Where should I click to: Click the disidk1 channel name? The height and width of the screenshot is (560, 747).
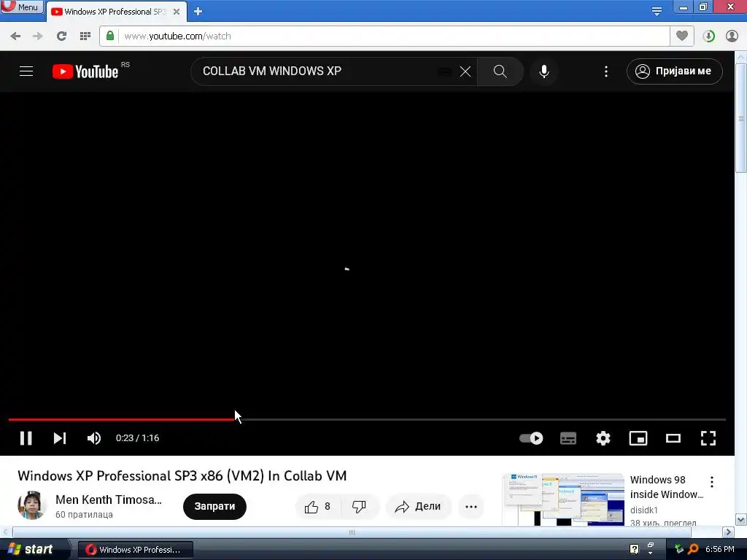643,510
